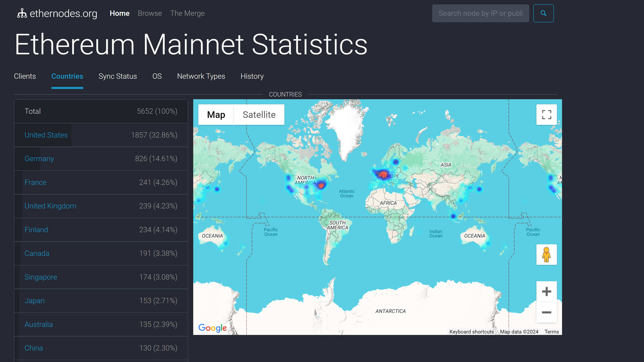Zoom in on the map

(546, 291)
